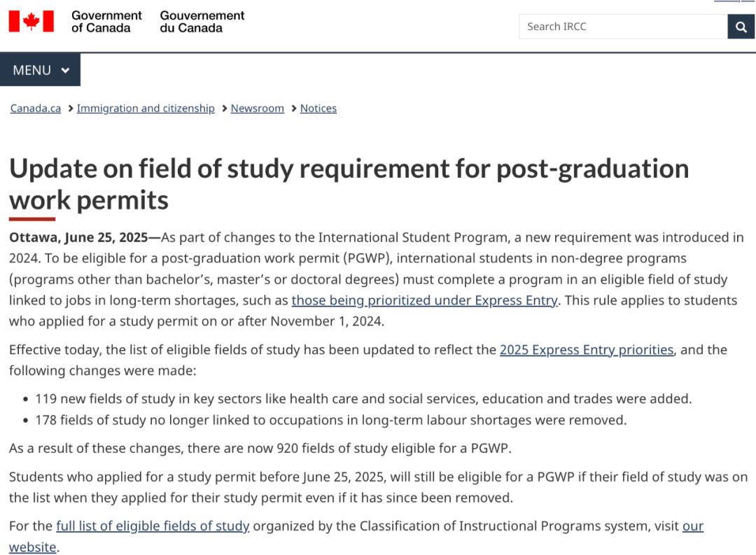This screenshot has width=756, height=555.
Task: Follow 'those being prioritized under Express Entry' link
Action: (424, 300)
